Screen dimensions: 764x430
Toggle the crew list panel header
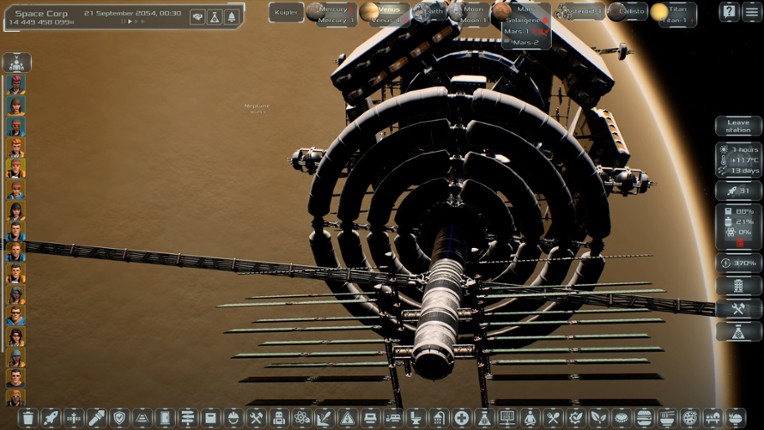(16, 62)
